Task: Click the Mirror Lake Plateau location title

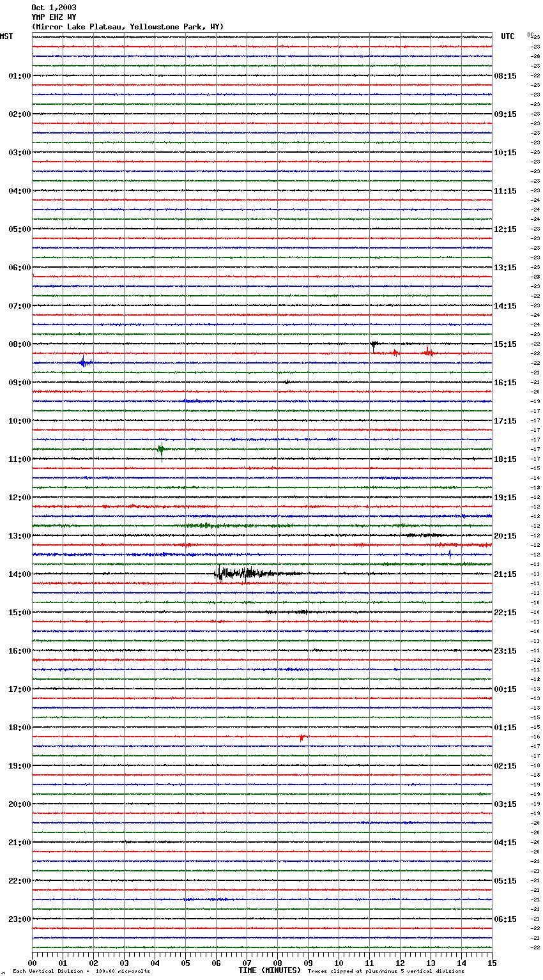Action: point(128,27)
